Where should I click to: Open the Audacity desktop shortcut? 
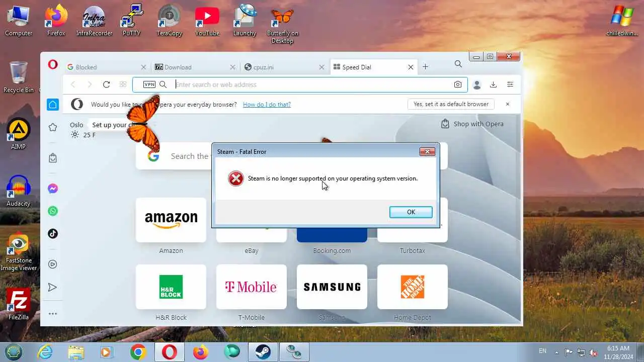(x=19, y=191)
